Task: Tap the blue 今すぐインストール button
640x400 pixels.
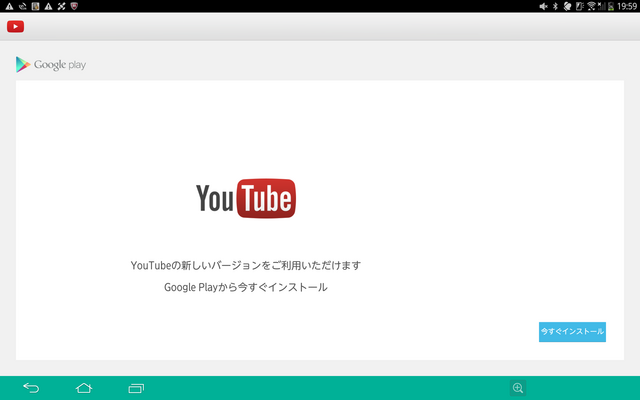Action: [x=572, y=332]
